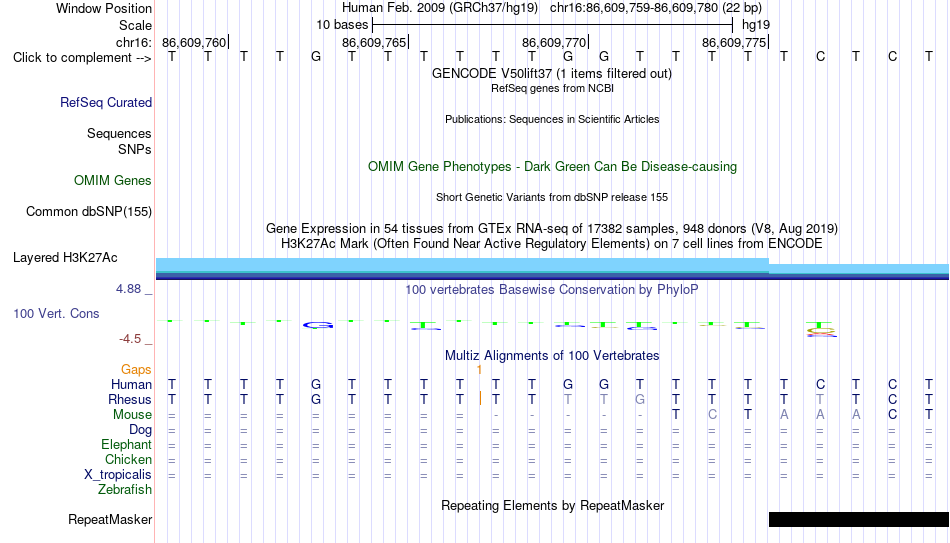950x543 pixels.
Task: Click the 86,609,775 position on the ruler
Action: 734,42
